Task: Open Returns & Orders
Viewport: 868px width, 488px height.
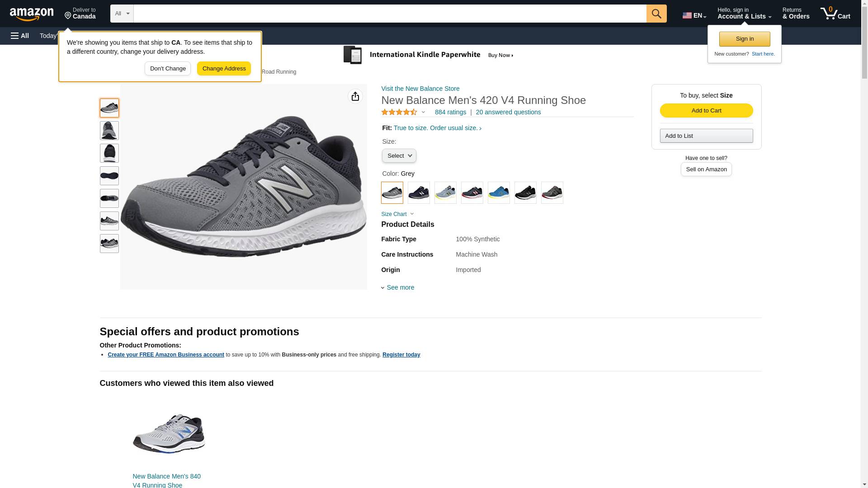Action: tap(795, 14)
